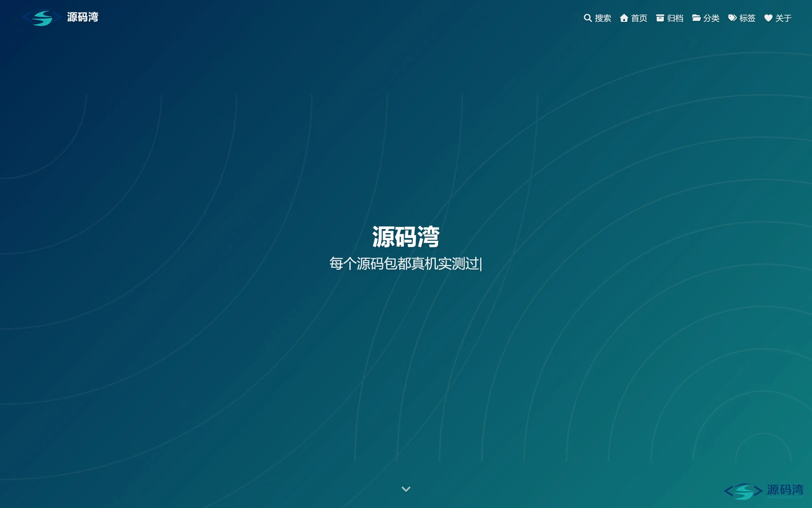This screenshot has width=812, height=508.
Task: Click the archive box icon
Action: (660, 18)
